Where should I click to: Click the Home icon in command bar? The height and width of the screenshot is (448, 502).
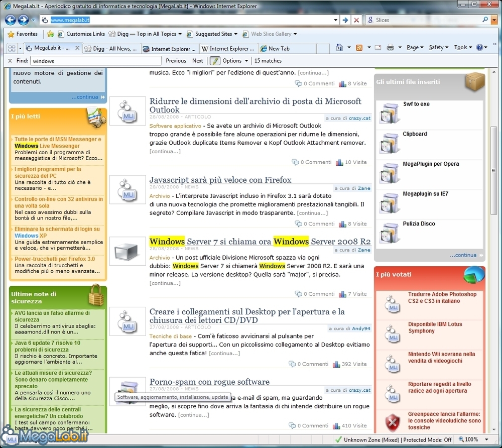tap(340, 48)
